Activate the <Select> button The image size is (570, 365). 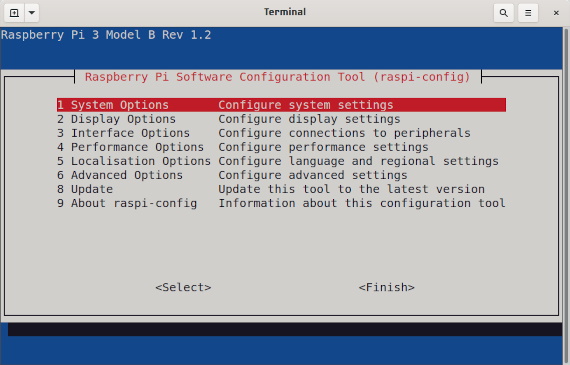pyautogui.click(x=183, y=287)
